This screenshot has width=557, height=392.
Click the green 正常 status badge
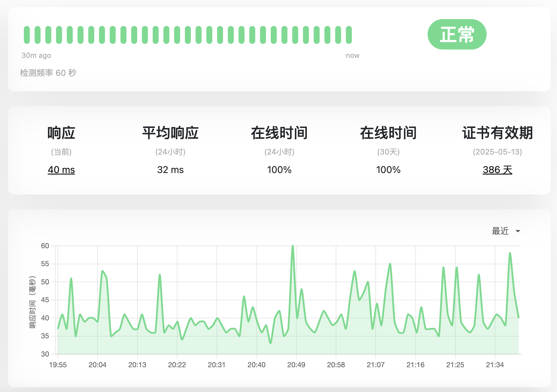click(457, 34)
